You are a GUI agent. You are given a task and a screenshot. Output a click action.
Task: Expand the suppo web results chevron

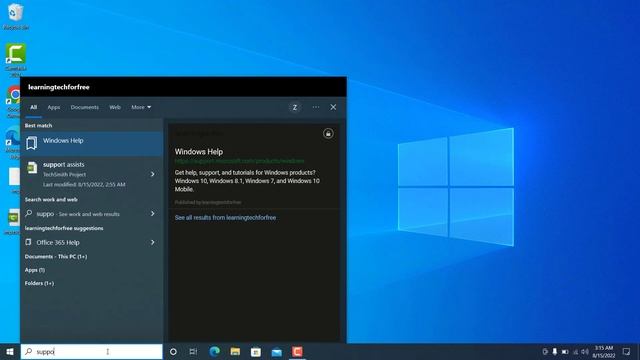153,213
